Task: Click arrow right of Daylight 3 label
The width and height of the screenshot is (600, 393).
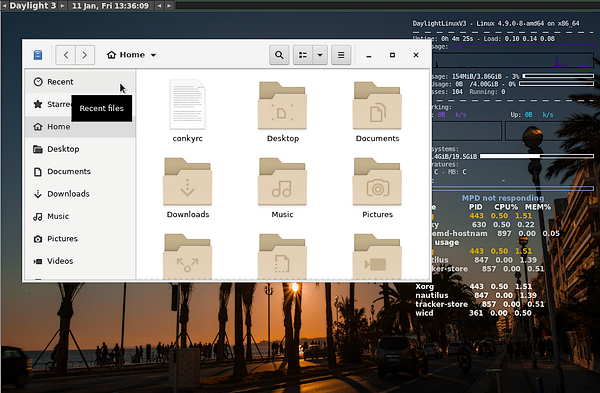Action: pyautogui.click(x=62, y=6)
